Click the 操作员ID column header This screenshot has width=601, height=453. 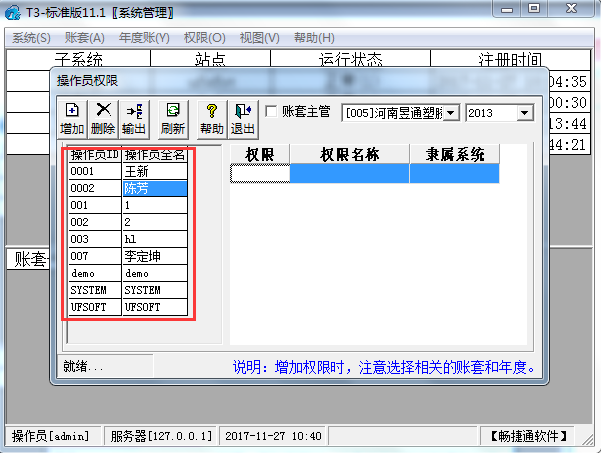(95, 155)
